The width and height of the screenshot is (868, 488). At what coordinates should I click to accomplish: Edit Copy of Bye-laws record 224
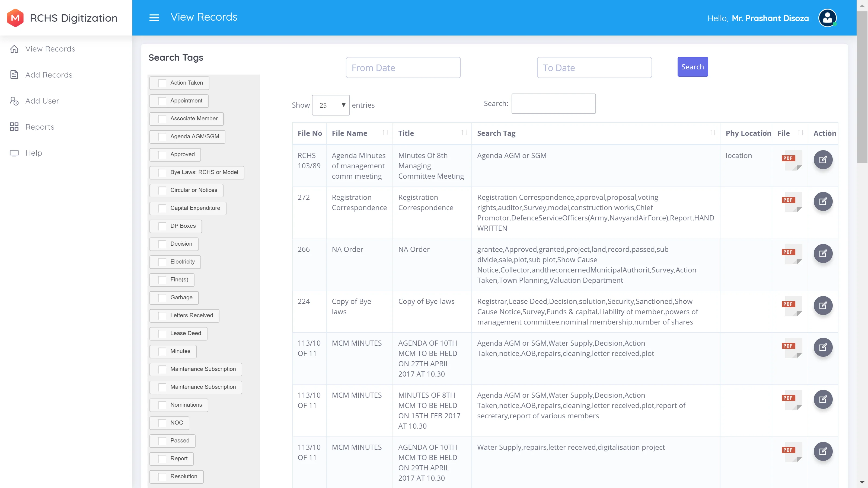[823, 306]
